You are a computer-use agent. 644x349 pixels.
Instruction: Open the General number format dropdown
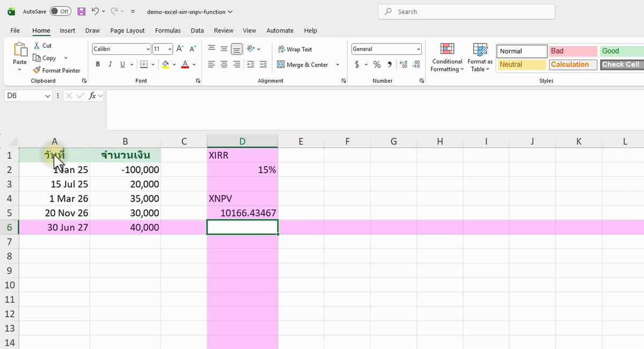pyautogui.click(x=419, y=49)
